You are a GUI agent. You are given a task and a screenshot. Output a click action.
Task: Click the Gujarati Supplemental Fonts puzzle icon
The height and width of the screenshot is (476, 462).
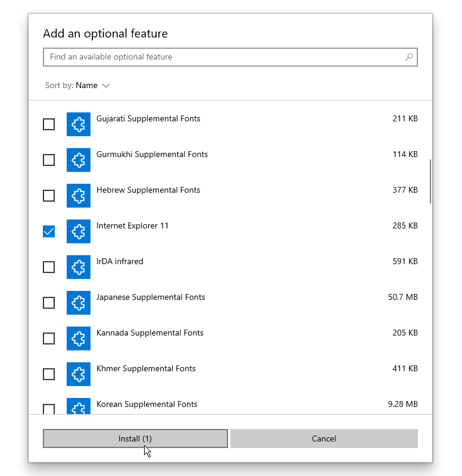[x=79, y=124]
